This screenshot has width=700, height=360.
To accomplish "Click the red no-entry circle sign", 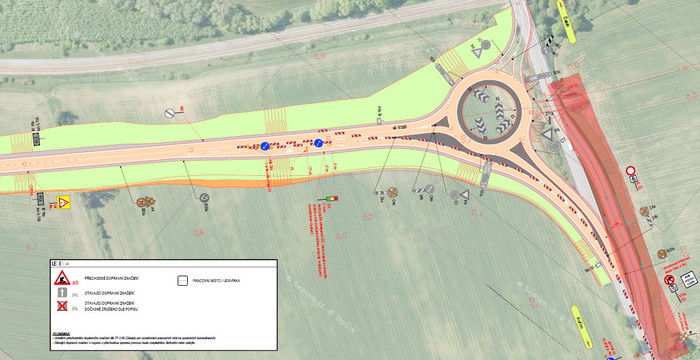I will pos(630,171).
